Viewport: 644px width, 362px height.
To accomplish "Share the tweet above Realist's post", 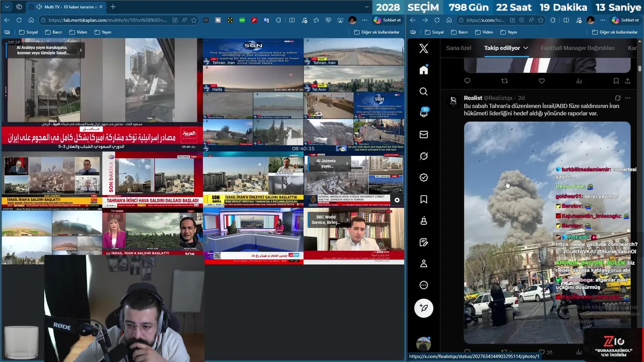I will coord(627,81).
